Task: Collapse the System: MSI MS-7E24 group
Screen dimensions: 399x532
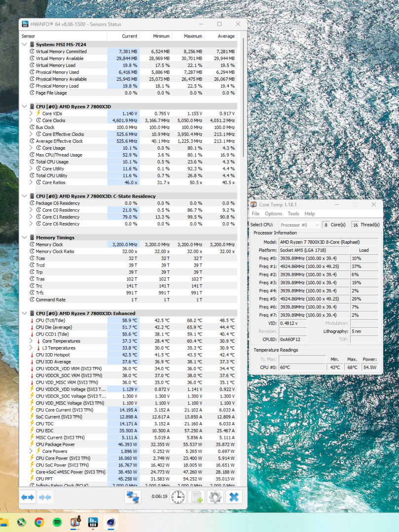Action: coord(25,44)
